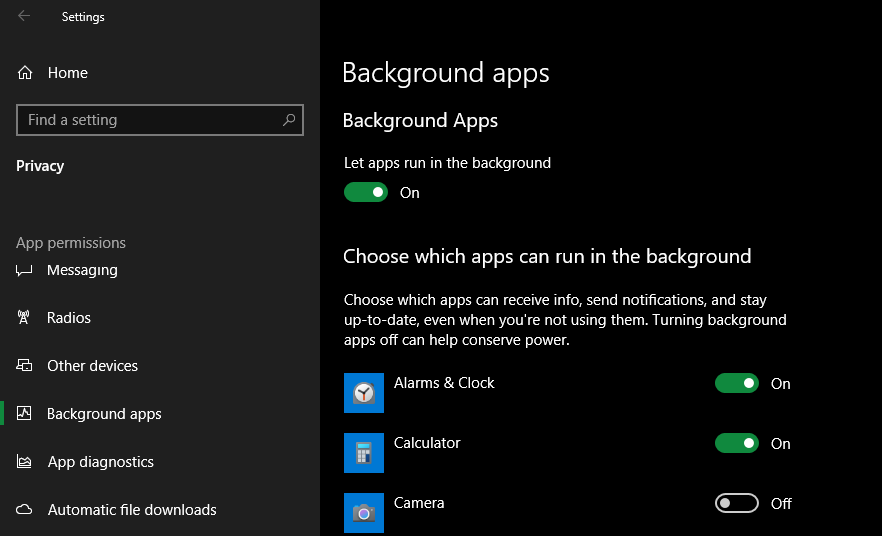The image size is (882, 536).
Task: Click the Choose which apps heading
Action: [547, 256]
